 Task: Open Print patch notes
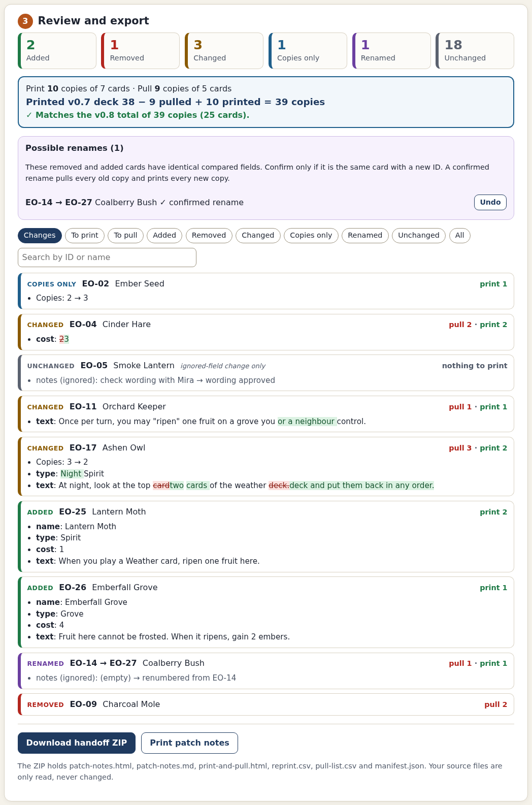(x=189, y=743)
